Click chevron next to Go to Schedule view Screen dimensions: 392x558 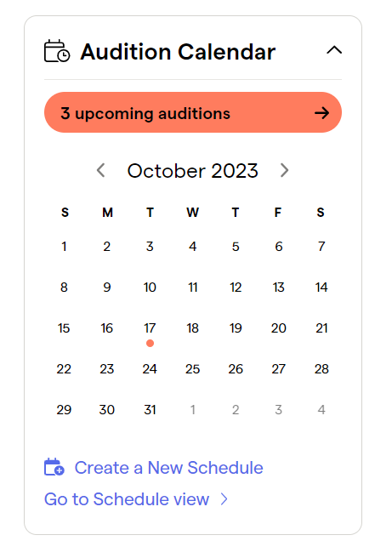tap(224, 499)
